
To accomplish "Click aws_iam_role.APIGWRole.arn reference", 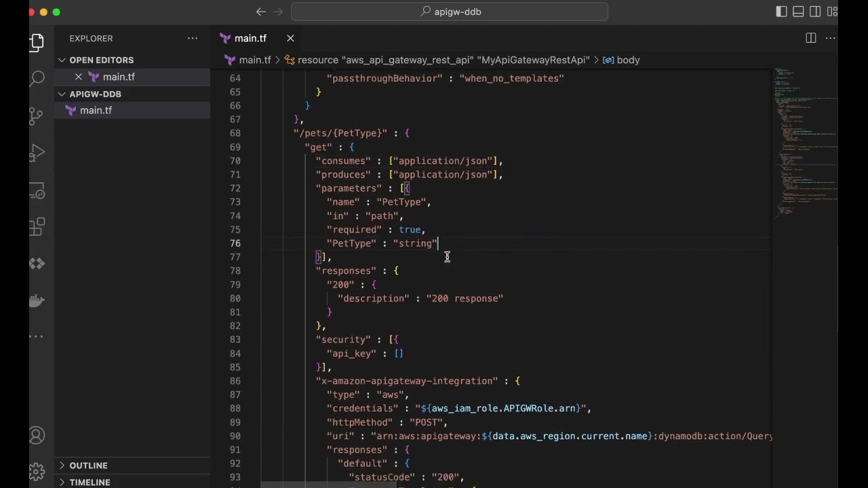I will pos(504,408).
